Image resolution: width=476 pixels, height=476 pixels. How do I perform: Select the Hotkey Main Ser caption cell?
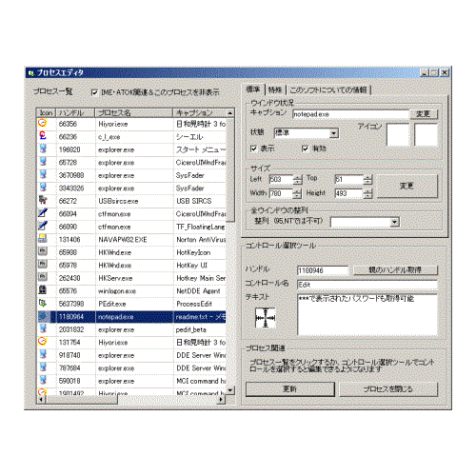pos(200,278)
